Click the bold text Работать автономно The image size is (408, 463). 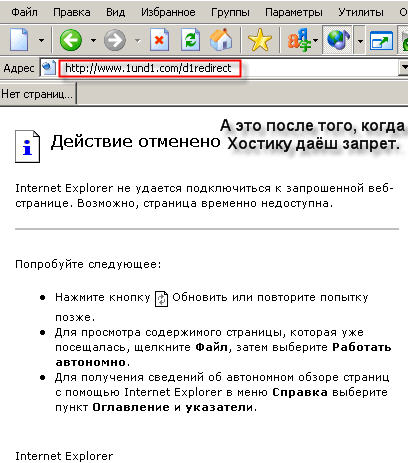tap(223, 355)
